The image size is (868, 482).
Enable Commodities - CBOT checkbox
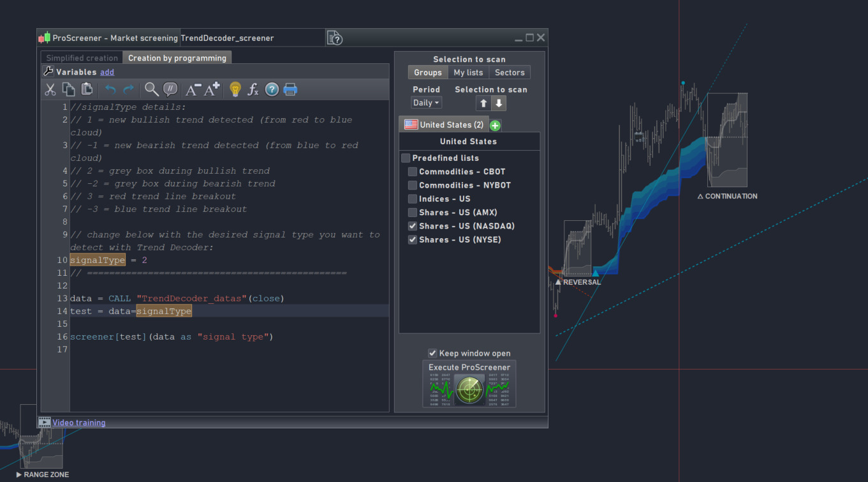(x=413, y=172)
